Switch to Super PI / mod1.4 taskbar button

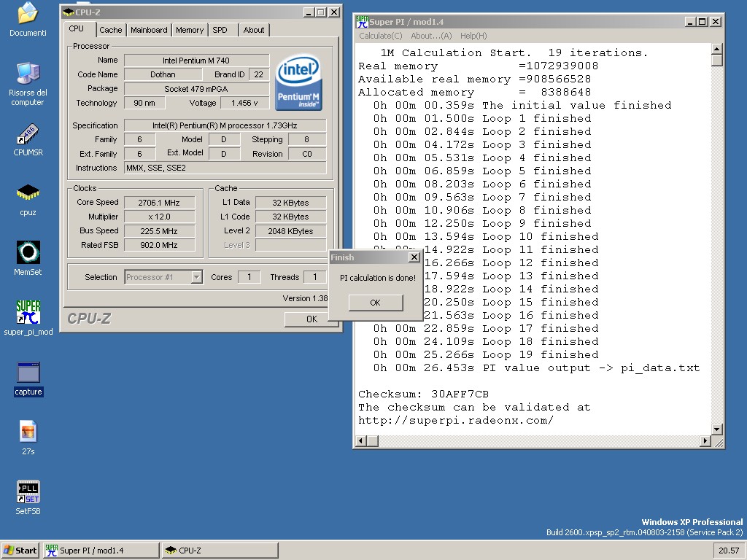101,550
